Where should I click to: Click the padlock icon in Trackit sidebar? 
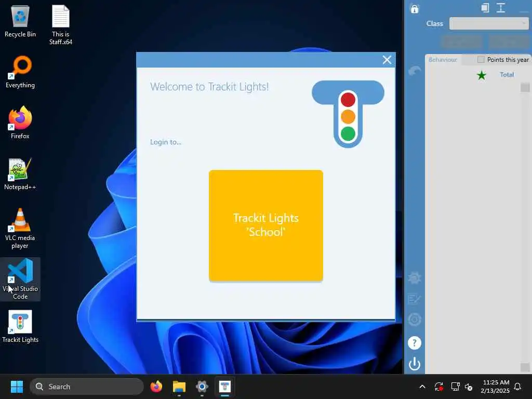415,8
